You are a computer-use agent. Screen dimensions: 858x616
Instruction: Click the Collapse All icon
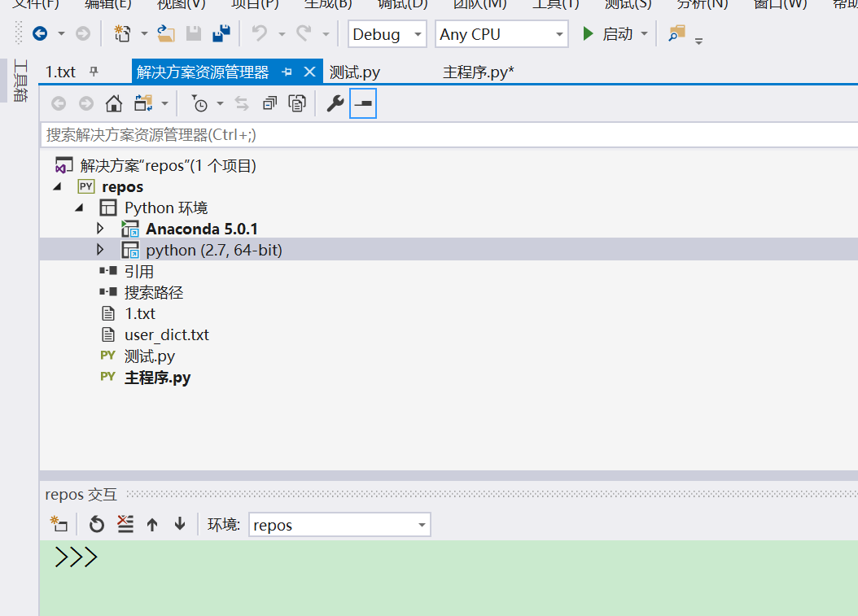[x=269, y=103]
